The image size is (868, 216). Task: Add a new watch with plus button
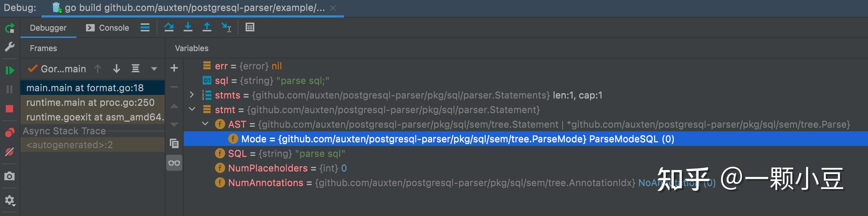[x=174, y=68]
